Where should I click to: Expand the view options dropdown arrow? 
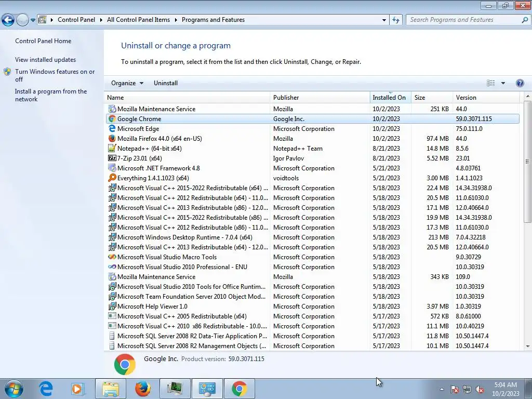[503, 83]
